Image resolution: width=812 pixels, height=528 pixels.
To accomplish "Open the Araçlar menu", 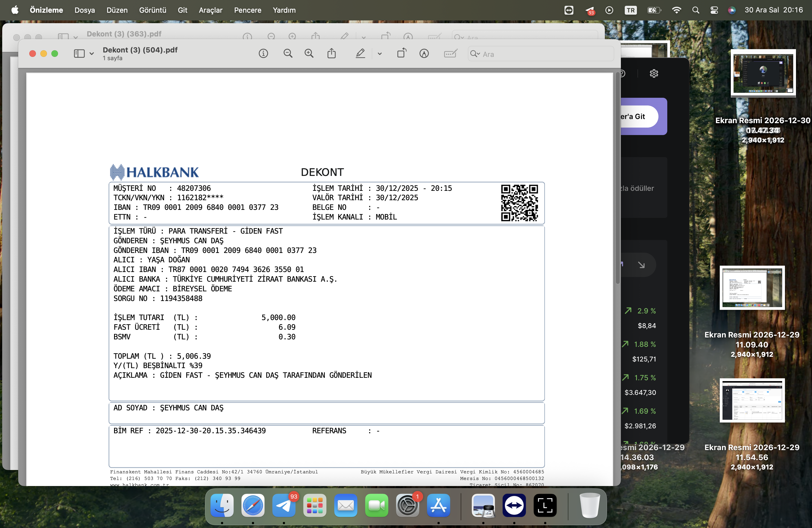I will click(210, 10).
